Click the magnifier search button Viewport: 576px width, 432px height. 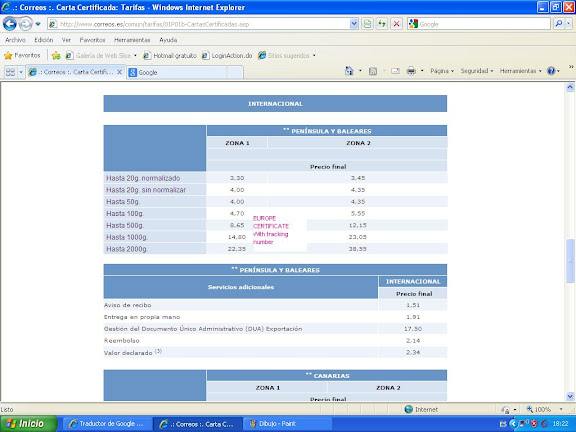558,24
